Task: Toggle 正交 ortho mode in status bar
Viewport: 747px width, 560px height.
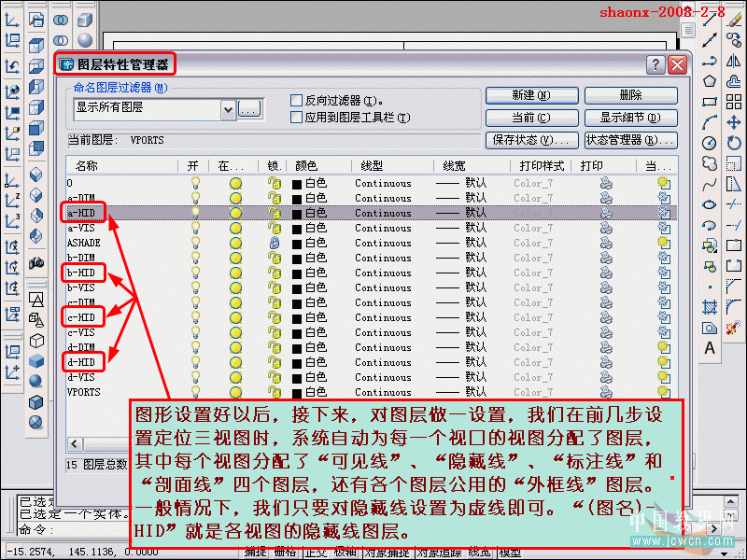Action: pyautogui.click(x=316, y=553)
